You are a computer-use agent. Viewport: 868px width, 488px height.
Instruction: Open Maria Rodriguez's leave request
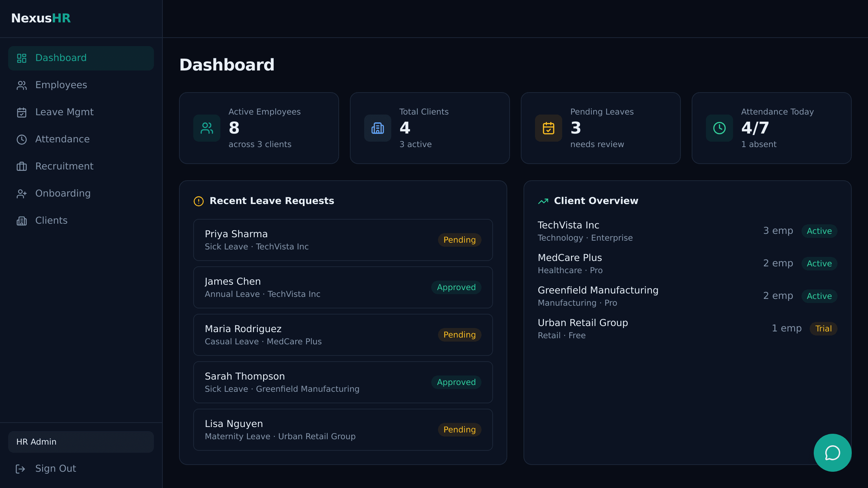(343, 335)
